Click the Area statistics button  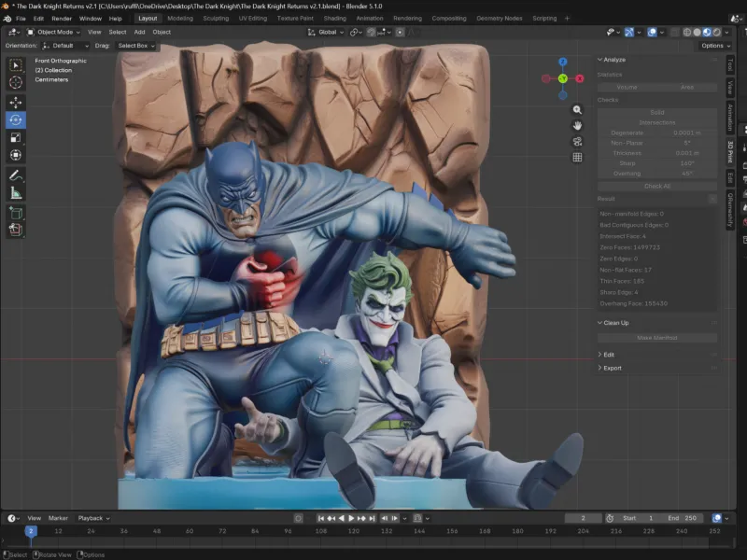coord(687,87)
